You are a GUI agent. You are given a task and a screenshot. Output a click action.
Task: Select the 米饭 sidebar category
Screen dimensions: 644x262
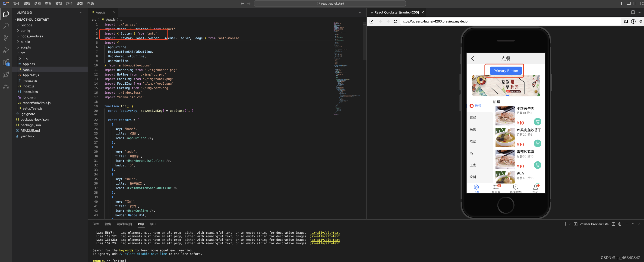click(x=473, y=130)
